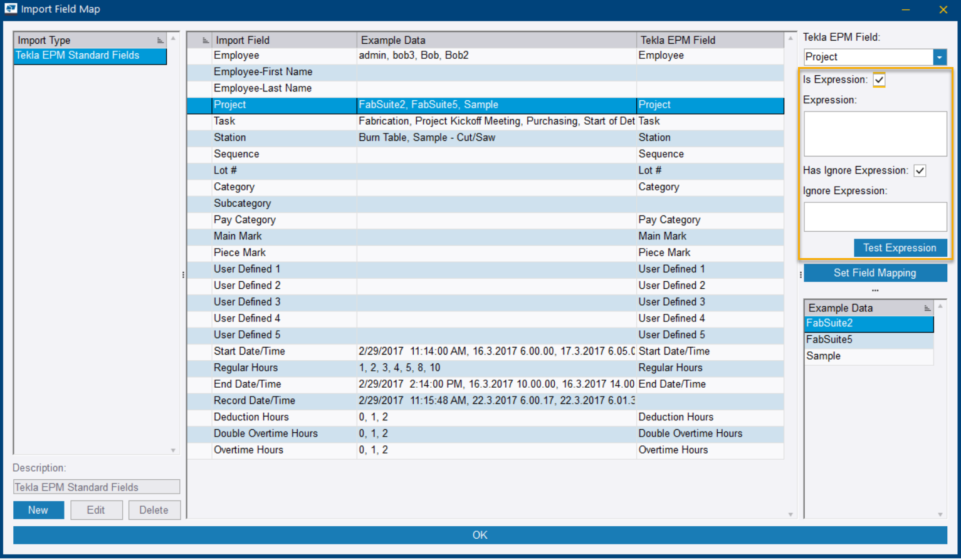
Task: Select the User Defined 3 import field
Action: pyautogui.click(x=485, y=302)
